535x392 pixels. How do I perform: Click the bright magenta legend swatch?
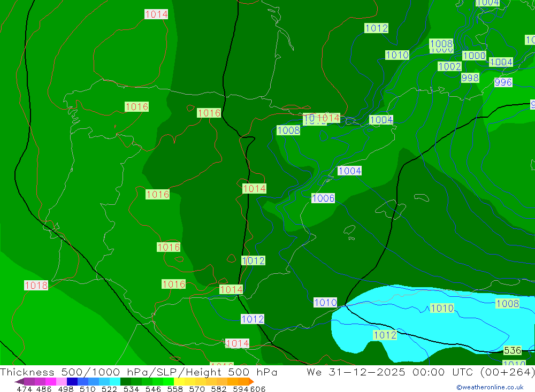point(51,381)
